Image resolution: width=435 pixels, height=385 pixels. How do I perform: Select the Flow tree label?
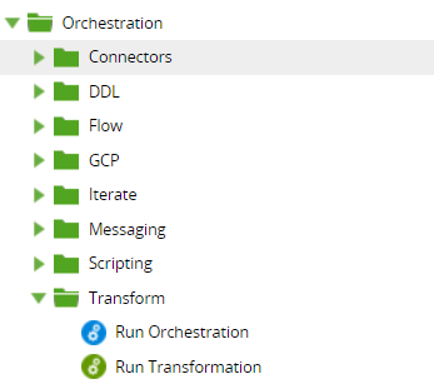[x=106, y=126]
